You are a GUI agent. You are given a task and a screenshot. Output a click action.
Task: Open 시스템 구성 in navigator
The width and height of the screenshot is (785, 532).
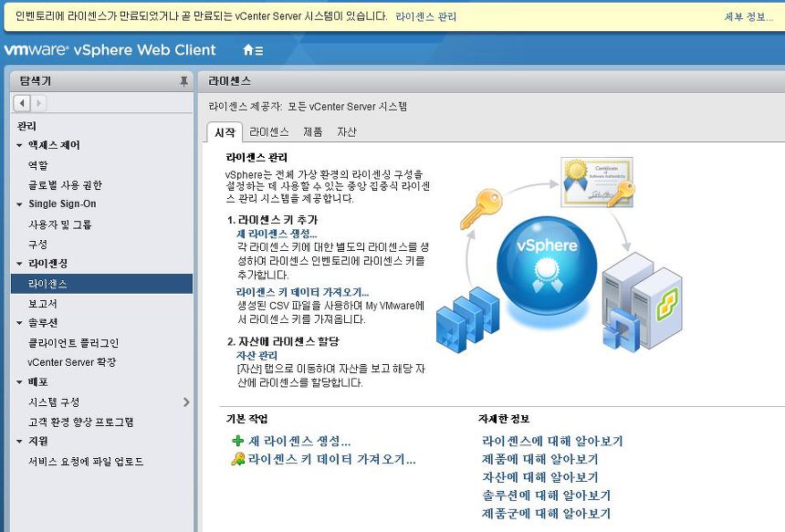click(x=54, y=402)
